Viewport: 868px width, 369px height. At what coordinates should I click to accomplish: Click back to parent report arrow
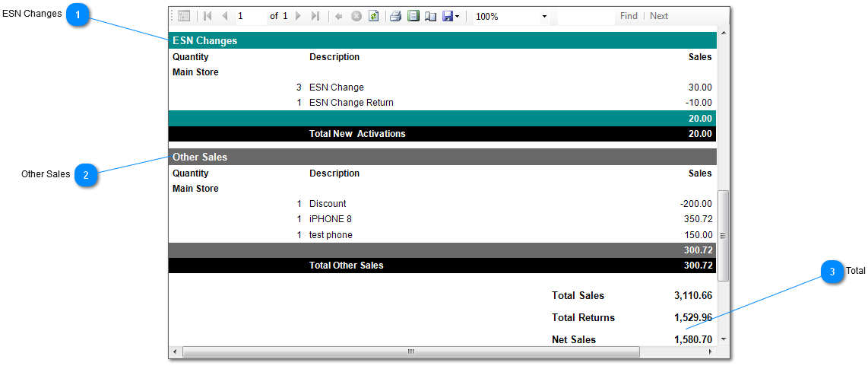click(x=339, y=16)
